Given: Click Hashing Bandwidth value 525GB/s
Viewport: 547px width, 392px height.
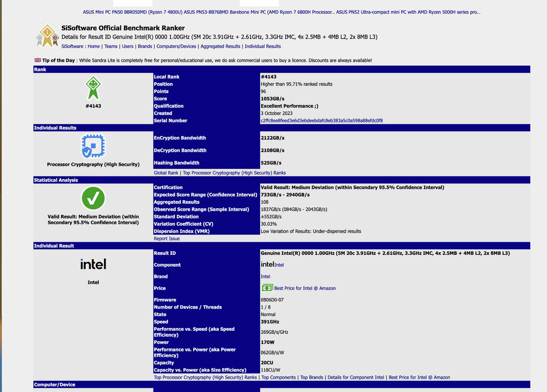Looking at the screenshot, I should click(271, 163).
